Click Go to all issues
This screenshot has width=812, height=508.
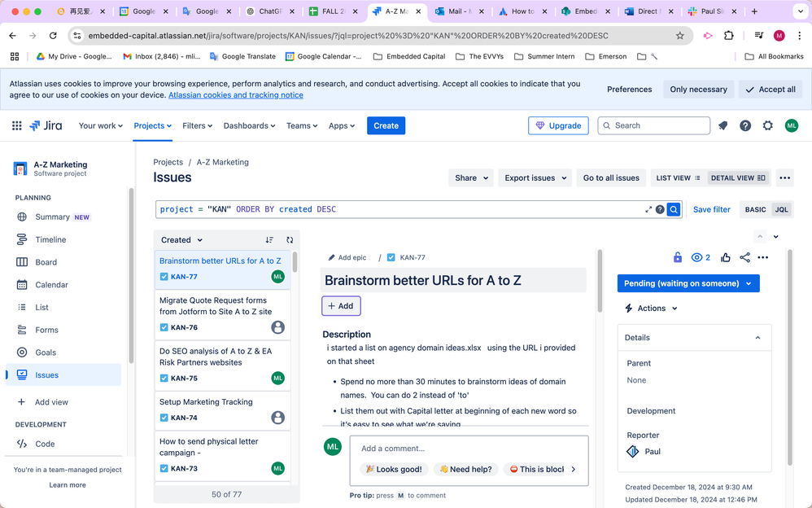[611, 177]
